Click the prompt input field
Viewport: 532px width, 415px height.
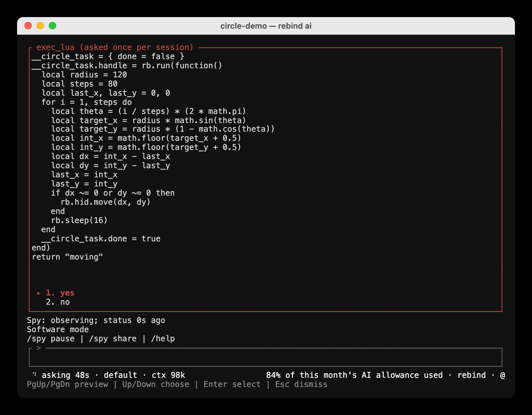pyautogui.click(x=265, y=357)
